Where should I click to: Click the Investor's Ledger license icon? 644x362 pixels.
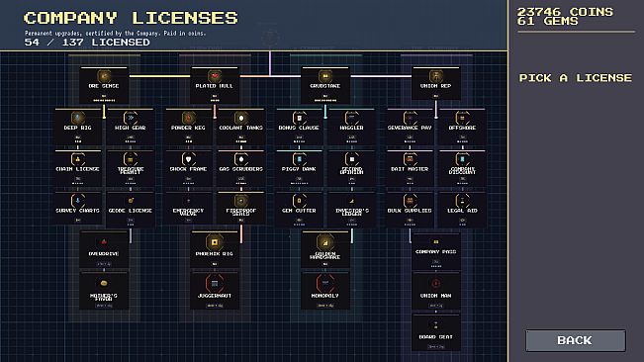pyautogui.click(x=351, y=201)
